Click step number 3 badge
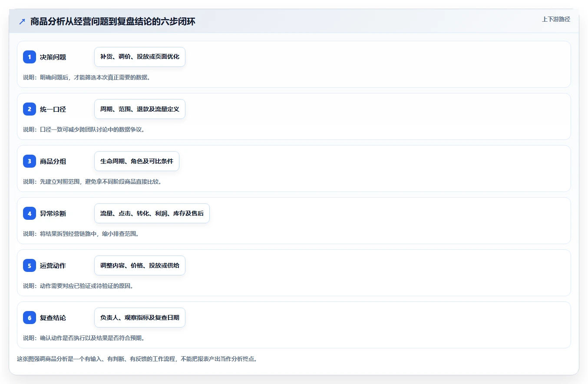The height and width of the screenshot is (384, 588). click(x=30, y=161)
